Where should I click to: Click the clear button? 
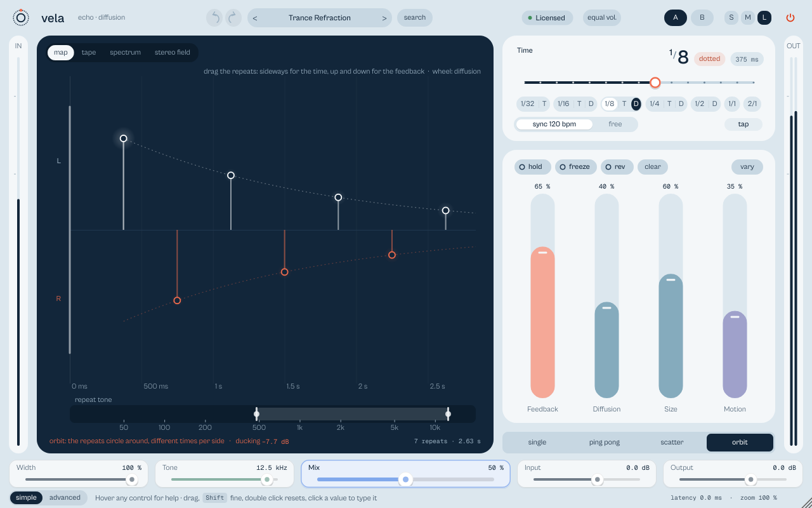click(653, 167)
